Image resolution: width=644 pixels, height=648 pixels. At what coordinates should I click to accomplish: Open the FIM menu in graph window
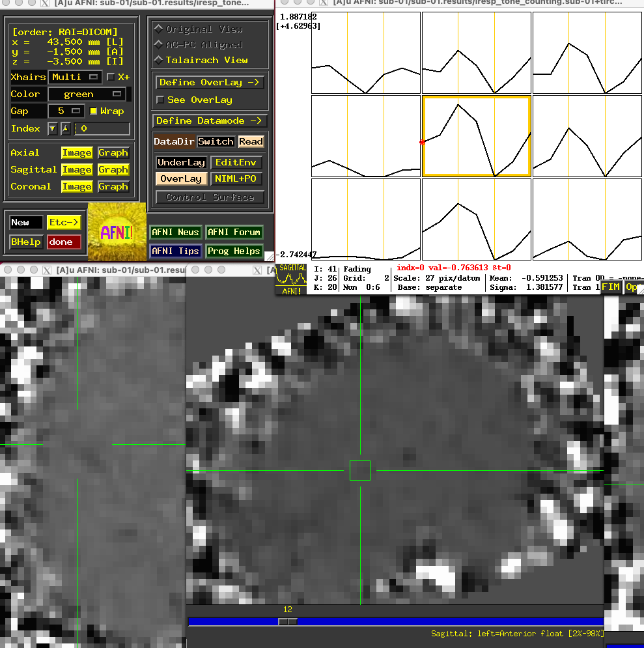(x=611, y=287)
